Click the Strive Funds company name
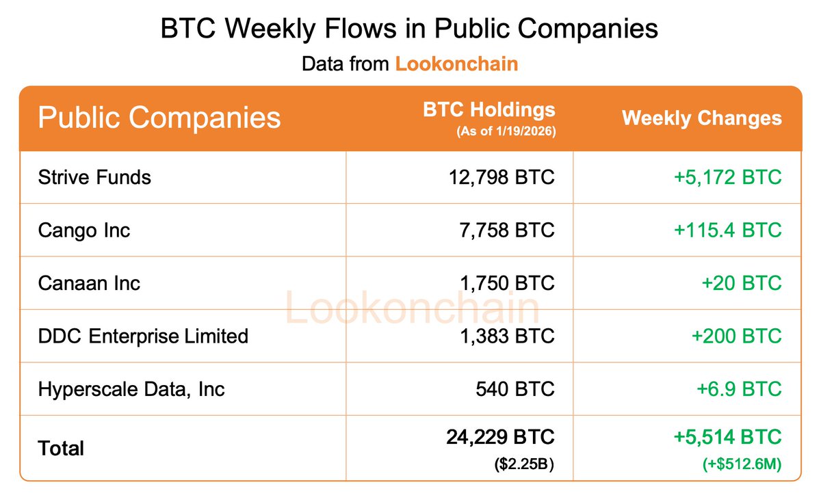The image size is (821, 504). click(x=95, y=177)
